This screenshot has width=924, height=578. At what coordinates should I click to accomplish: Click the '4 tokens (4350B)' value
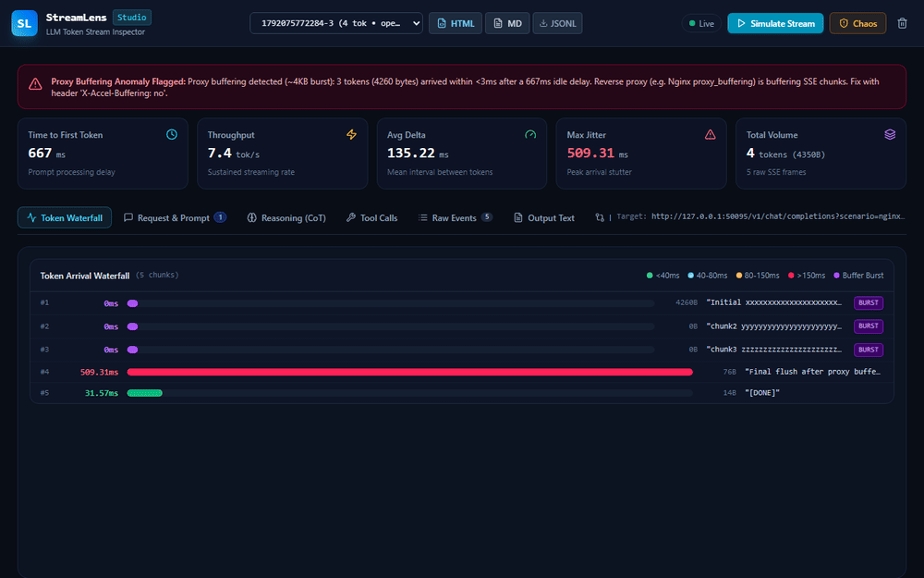785,154
